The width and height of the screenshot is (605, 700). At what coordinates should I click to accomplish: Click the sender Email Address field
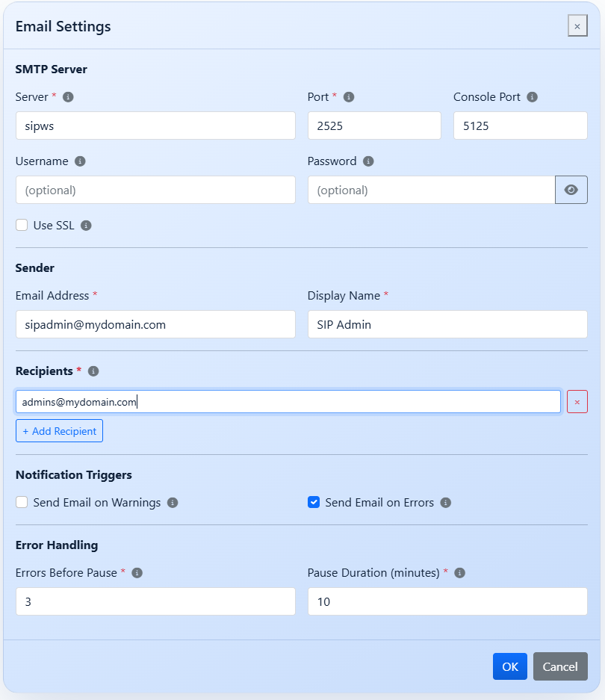155,324
